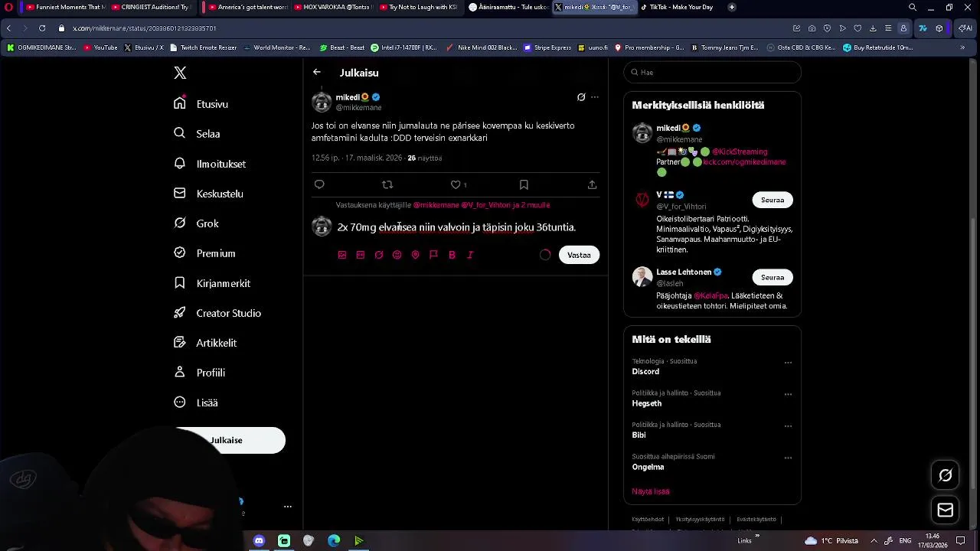This screenshot has height=551, width=980.
Task: Show hidden tray icons chevron
Action: tap(874, 541)
